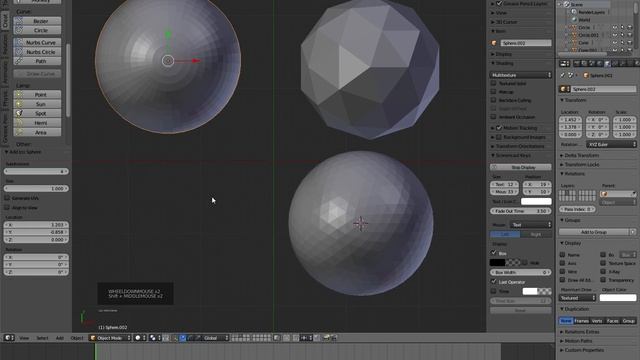Expand the Transform Locks panel
The height and width of the screenshot is (360, 640).
tap(582, 164)
